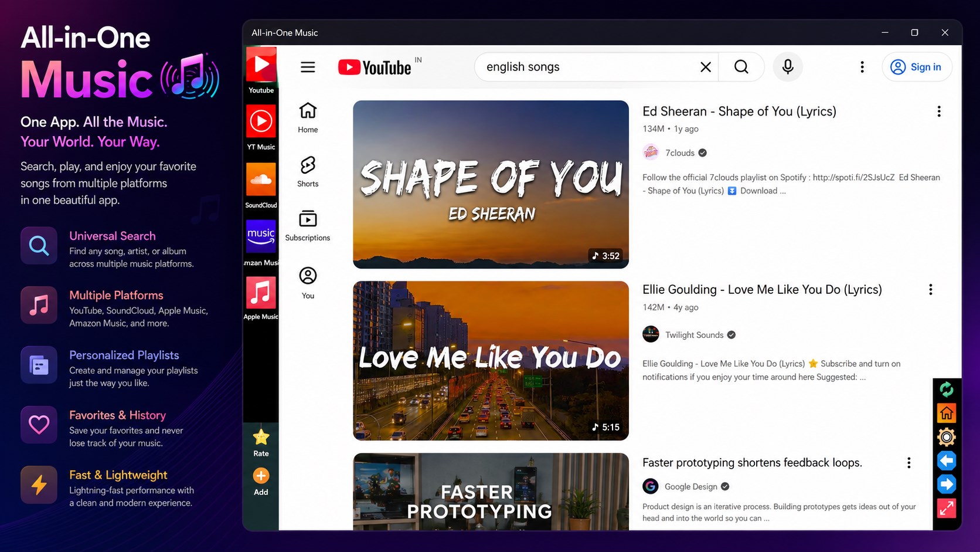Open more options for Love Me Like You Do video

point(930,289)
